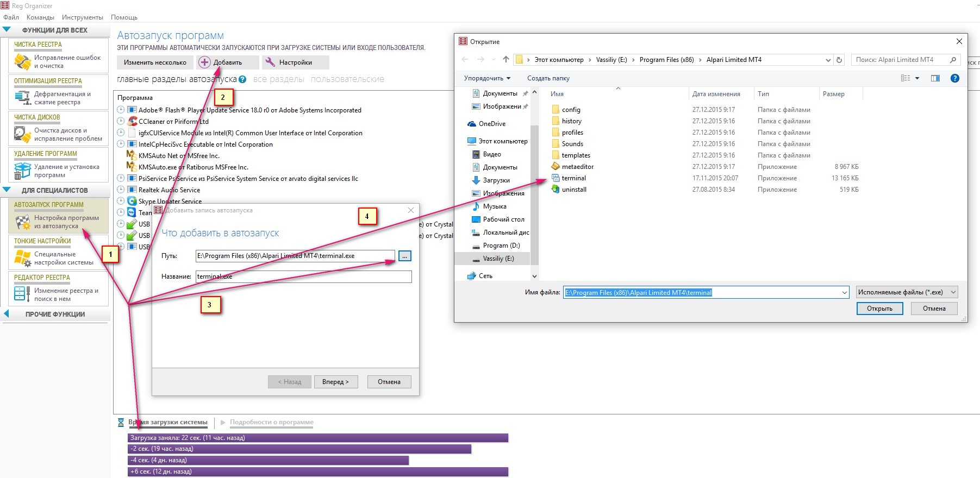This screenshot has height=478, width=980.
Task: Open the Команды menu
Action: pyautogui.click(x=40, y=17)
